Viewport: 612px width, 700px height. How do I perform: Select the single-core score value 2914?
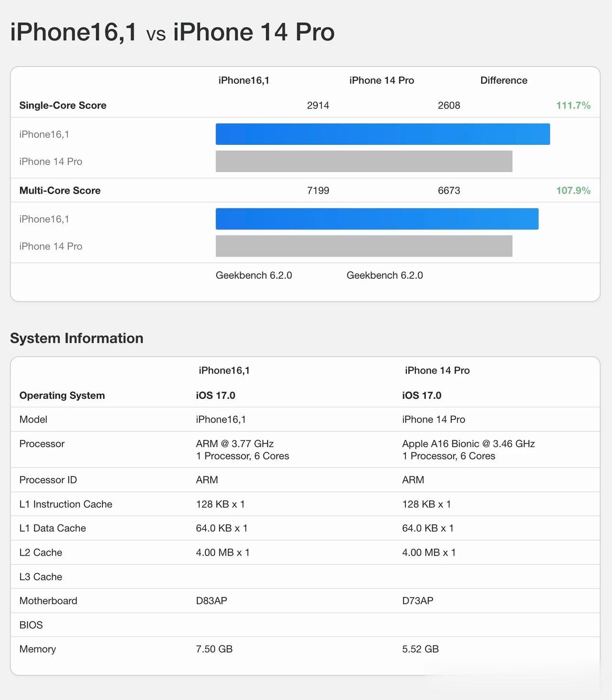[x=318, y=105]
